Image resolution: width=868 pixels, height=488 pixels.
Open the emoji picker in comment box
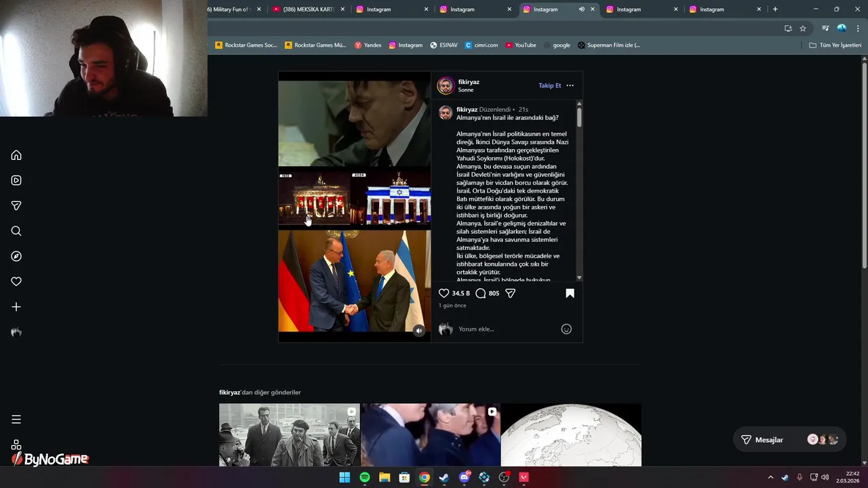coord(566,329)
